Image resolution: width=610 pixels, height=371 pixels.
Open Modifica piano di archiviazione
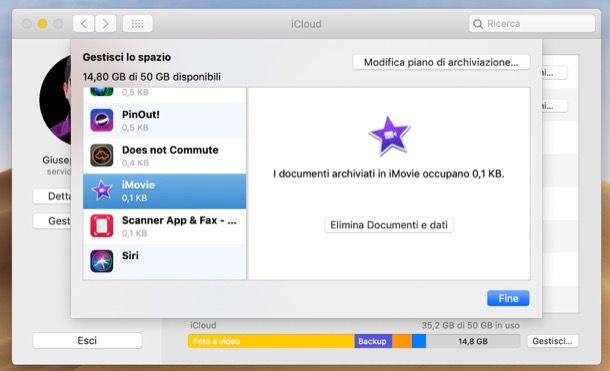click(x=441, y=62)
